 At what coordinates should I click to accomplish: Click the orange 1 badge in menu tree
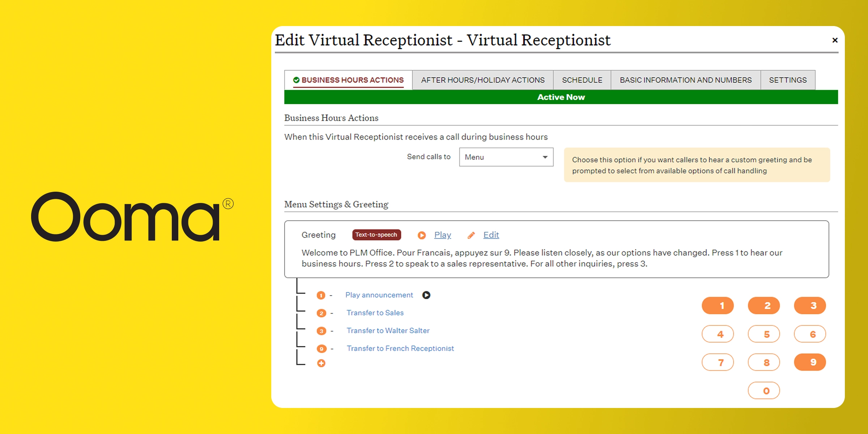[x=321, y=295]
